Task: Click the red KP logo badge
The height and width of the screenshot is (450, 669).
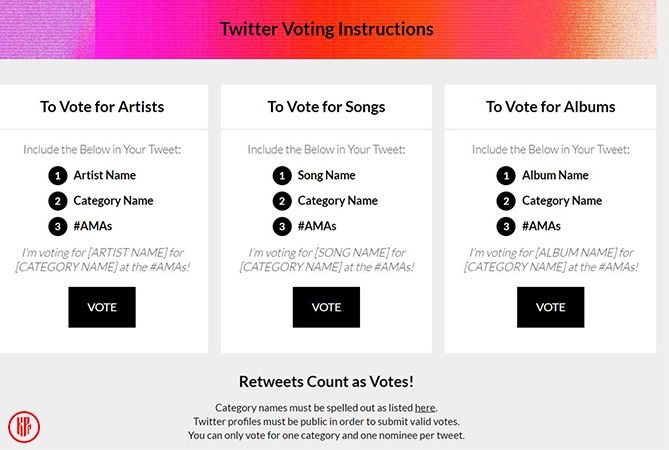Action: click(24, 426)
